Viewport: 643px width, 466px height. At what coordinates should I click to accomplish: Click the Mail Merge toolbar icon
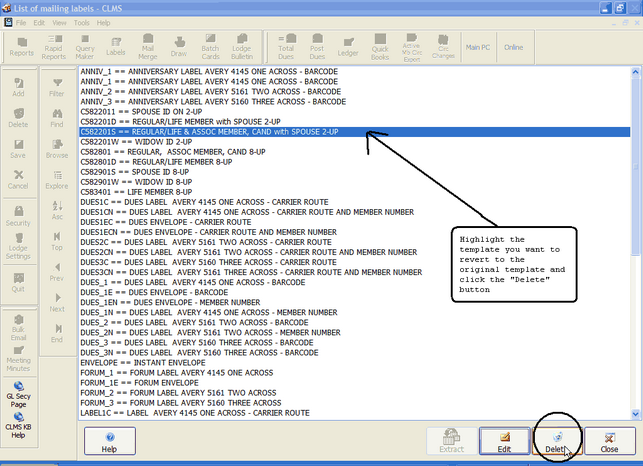(148, 46)
